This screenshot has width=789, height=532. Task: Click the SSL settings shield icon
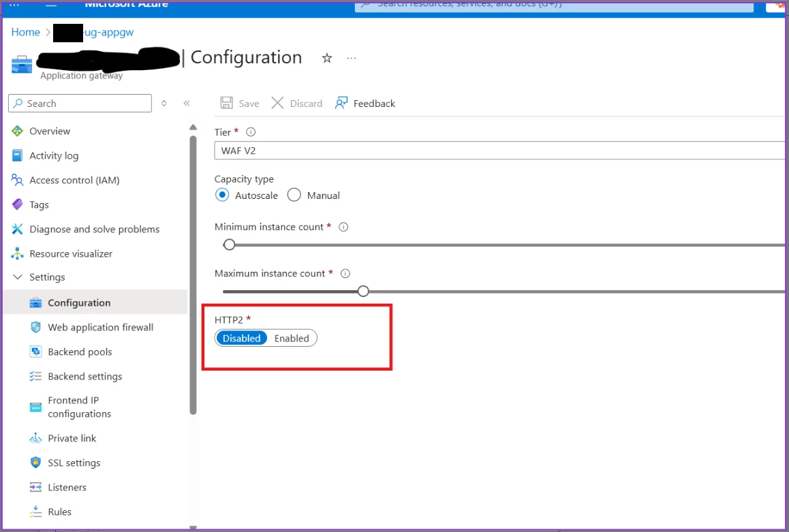[35, 463]
